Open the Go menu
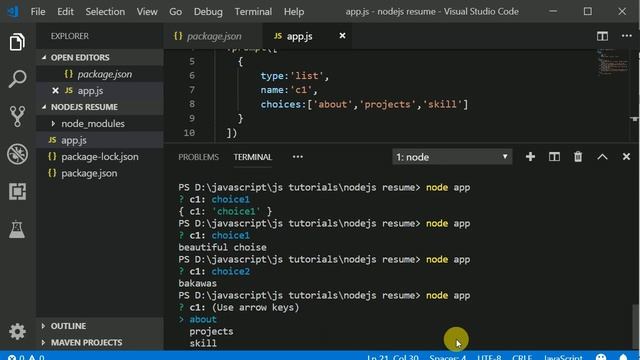The width and height of the screenshot is (640, 360). (176, 12)
